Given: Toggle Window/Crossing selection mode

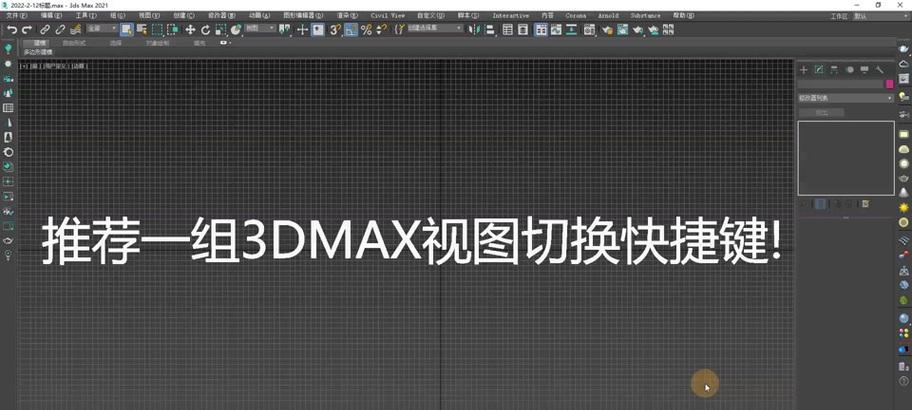Looking at the screenshot, I should [173, 29].
